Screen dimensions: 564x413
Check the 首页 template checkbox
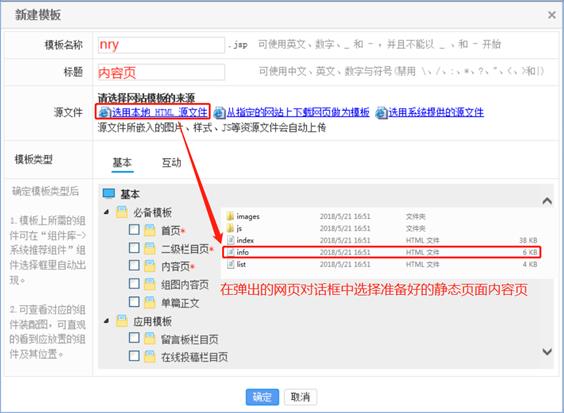[134, 230]
